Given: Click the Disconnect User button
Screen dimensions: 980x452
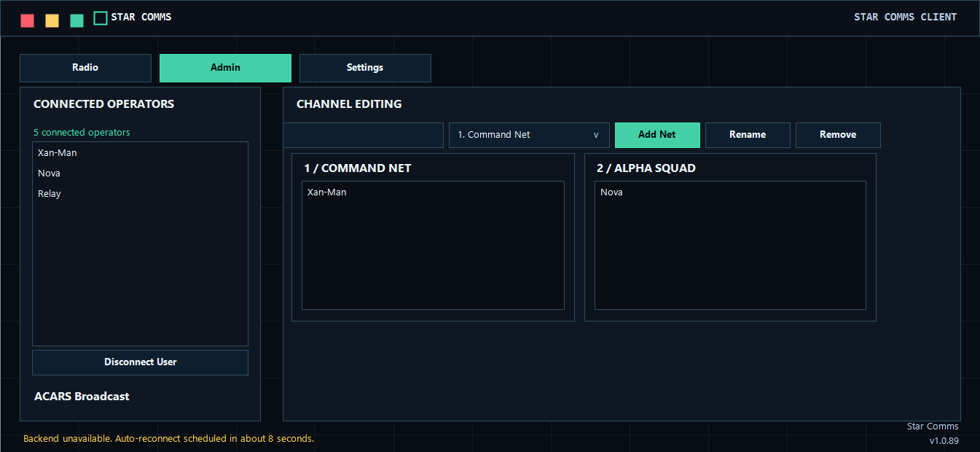Looking at the screenshot, I should [x=140, y=362].
